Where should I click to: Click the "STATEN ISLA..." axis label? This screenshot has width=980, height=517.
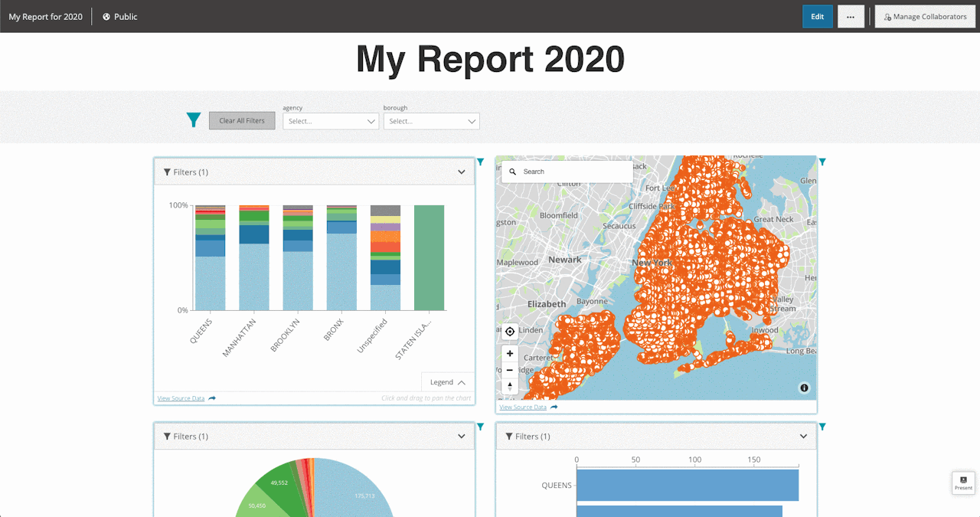pos(413,339)
